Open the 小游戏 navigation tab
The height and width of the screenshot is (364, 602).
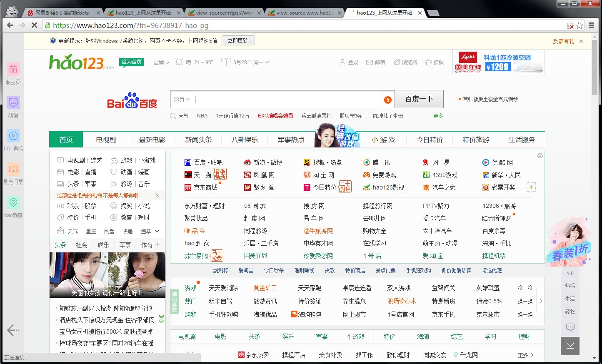384,140
